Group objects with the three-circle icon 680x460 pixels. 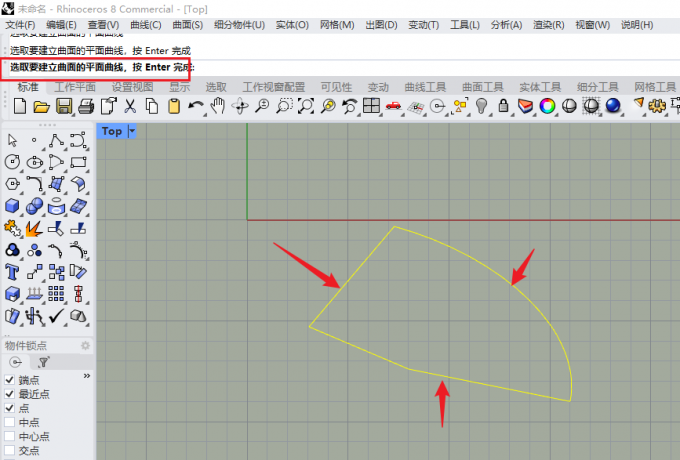(12, 250)
